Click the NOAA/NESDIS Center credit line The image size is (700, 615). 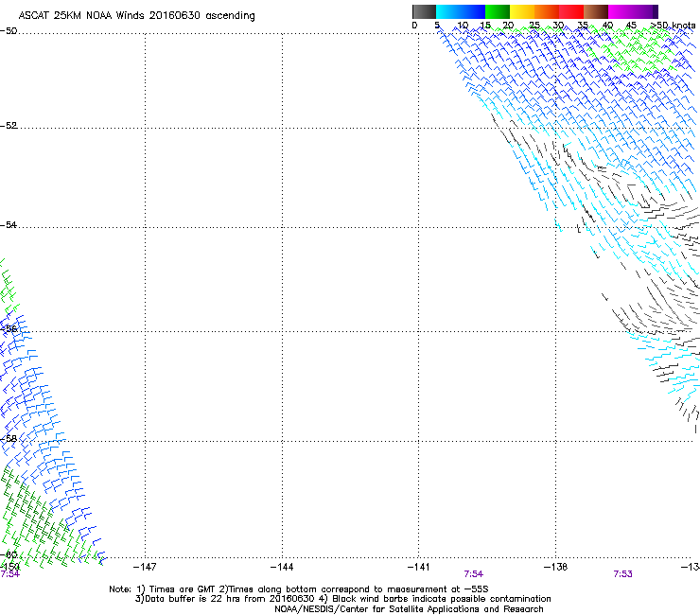(x=409, y=609)
